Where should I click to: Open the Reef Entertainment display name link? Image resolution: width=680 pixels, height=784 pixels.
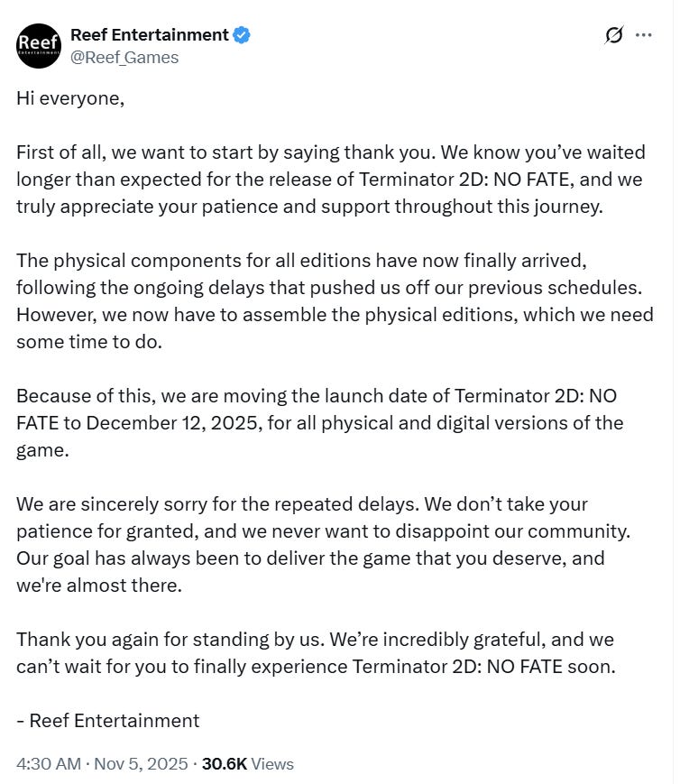point(149,35)
